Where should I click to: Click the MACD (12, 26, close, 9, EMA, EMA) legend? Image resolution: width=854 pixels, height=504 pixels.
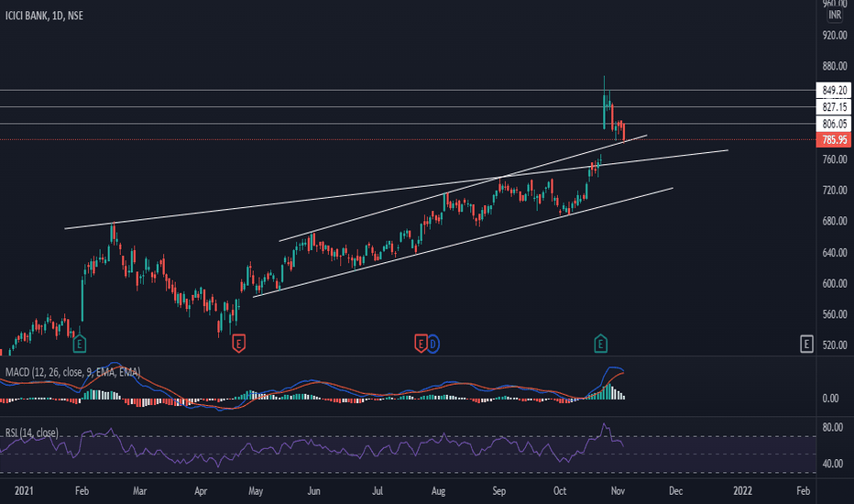pos(73,372)
